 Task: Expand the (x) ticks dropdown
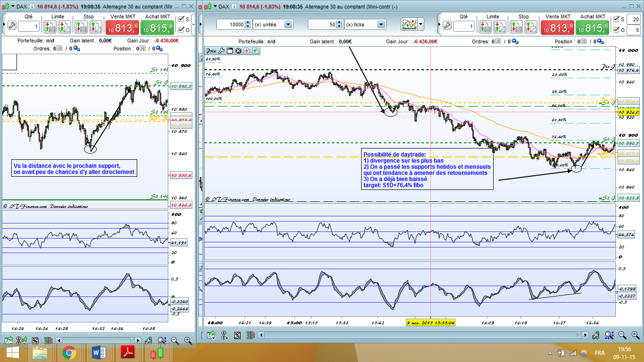pos(381,25)
